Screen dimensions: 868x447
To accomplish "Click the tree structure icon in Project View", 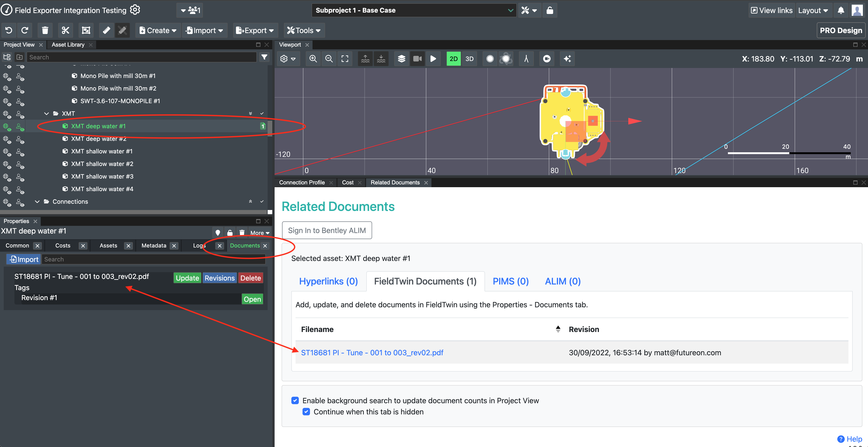I will click(7, 57).
